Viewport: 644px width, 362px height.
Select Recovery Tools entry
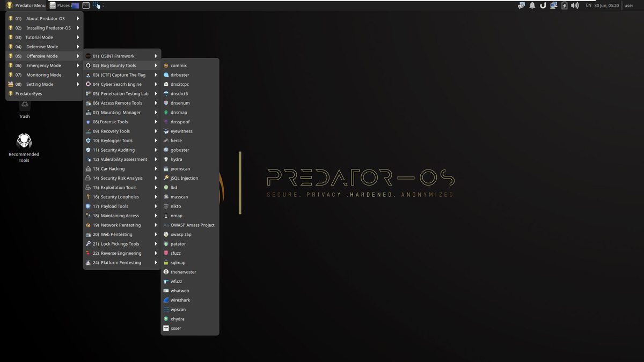[x=122, y=131]
